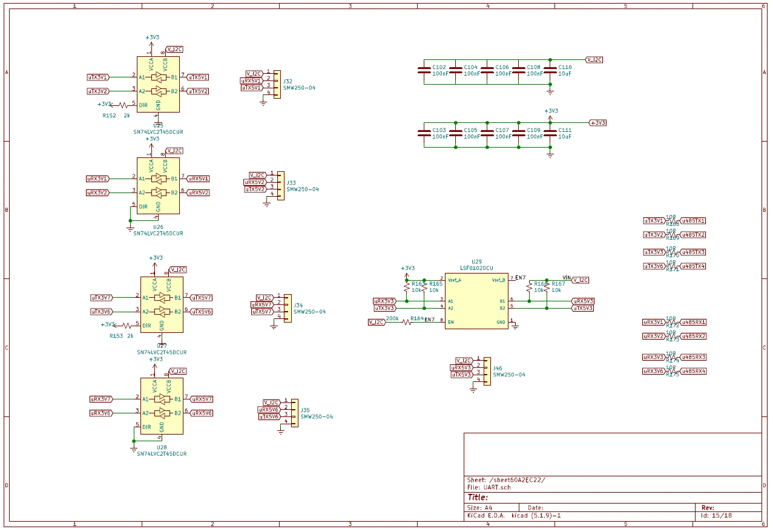The height and width of the screenshot is (532, 773).
Task: Click the Rev: field in title block
Action: [708, 508]
